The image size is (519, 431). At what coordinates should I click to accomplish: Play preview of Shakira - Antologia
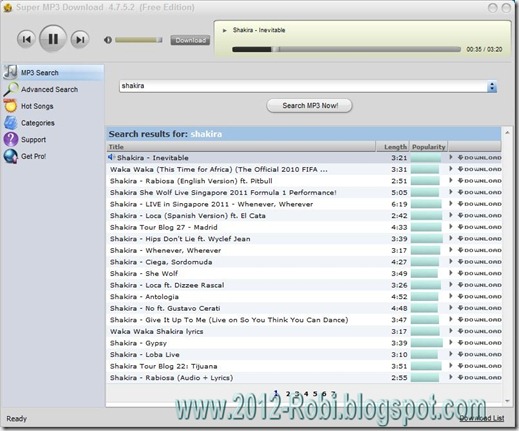click(x=451, y=296)
